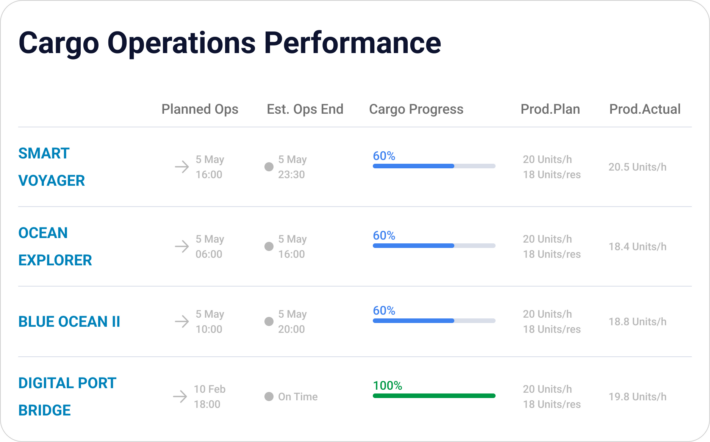The image size is (710, 442).
Task: Click the green 100% cargo progress bar
Action: click(x=434, y=396)
